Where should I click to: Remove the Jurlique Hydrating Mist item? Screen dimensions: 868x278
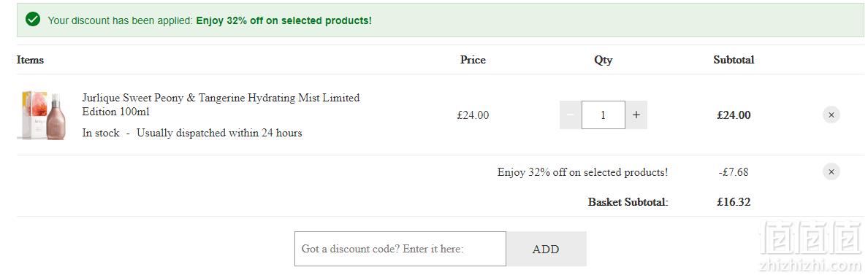click(830, 115)
